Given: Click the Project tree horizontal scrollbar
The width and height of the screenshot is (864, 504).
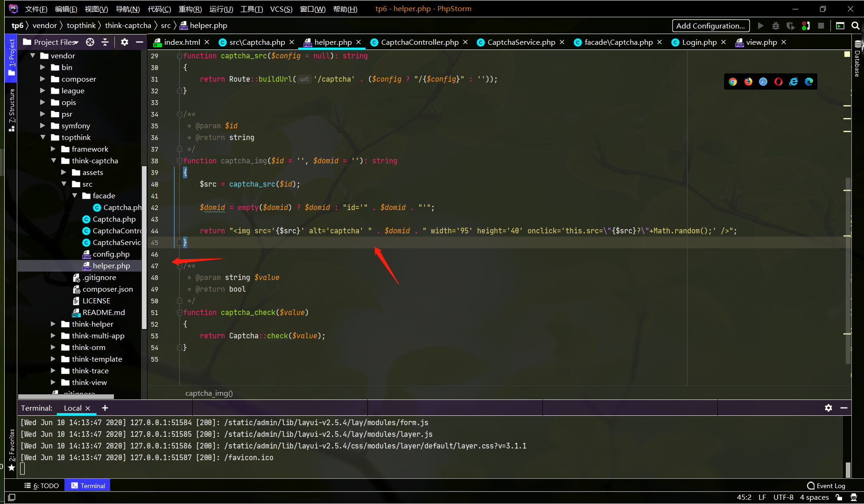Looking at the screenshot, I should pyautogui.click(x=65, y=397).
